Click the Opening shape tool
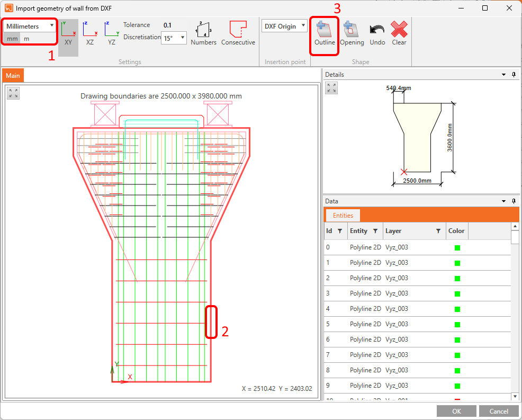 352,33
